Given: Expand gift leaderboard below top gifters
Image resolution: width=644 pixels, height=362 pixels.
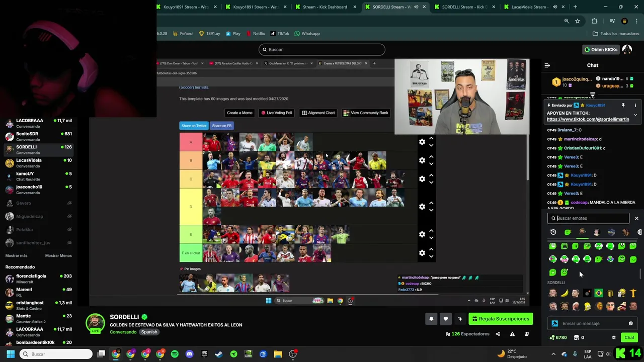Looking at the screenshot, I should (593, 95).
